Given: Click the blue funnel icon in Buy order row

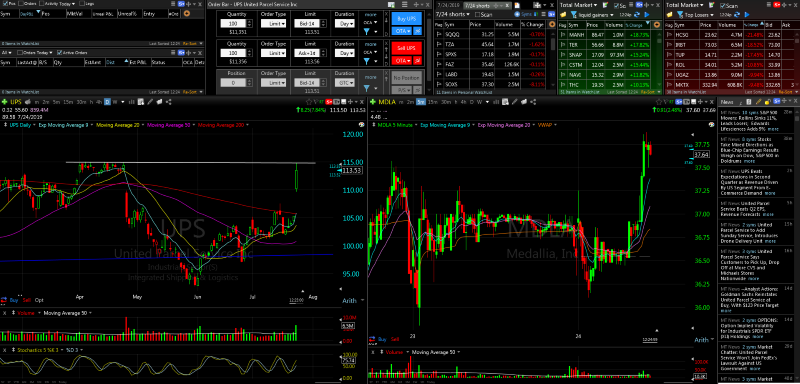Looking at the screenshot, I should point(366,32).
